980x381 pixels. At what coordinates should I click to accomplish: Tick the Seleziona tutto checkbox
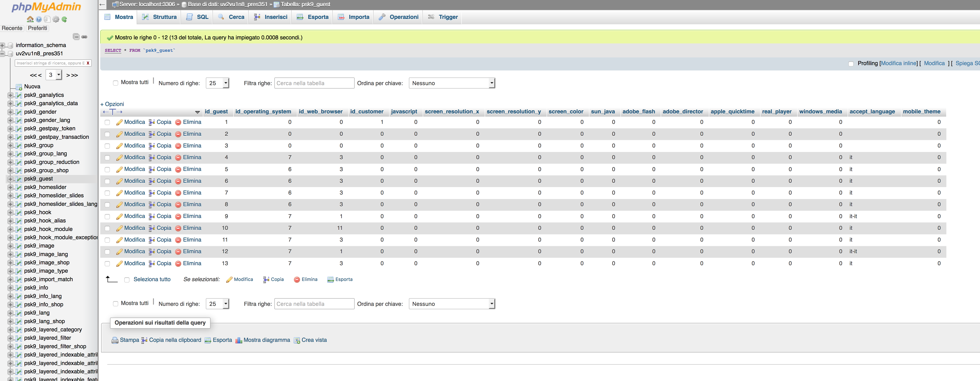coord(127,280)
